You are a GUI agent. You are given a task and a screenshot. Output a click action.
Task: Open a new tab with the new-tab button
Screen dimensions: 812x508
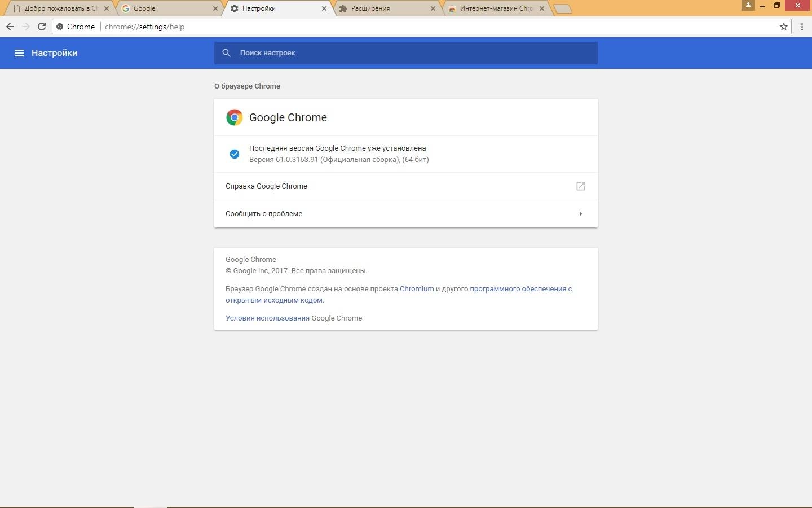coord(563,8)
